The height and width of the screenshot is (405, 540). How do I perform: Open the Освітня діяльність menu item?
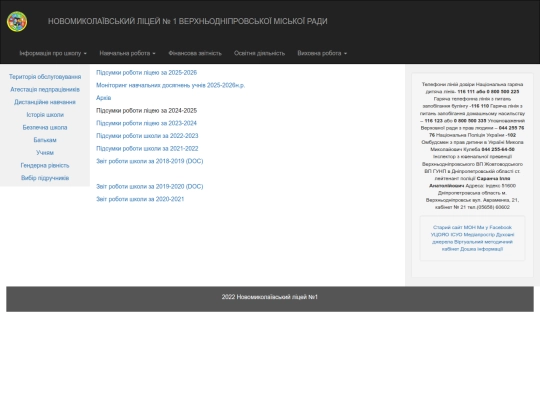259,53
